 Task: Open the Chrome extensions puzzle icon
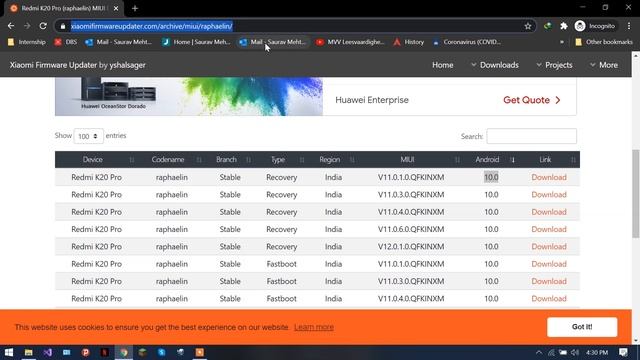[564, 26]
